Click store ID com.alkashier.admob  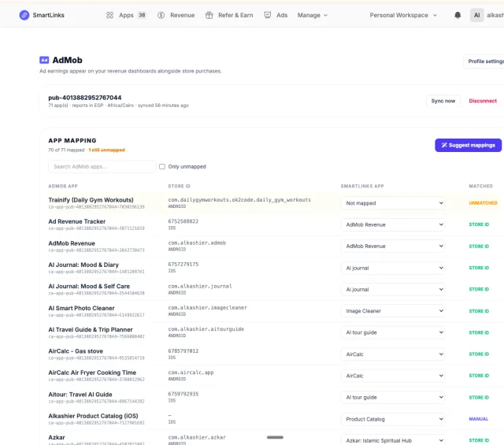[x=197, y=243]
